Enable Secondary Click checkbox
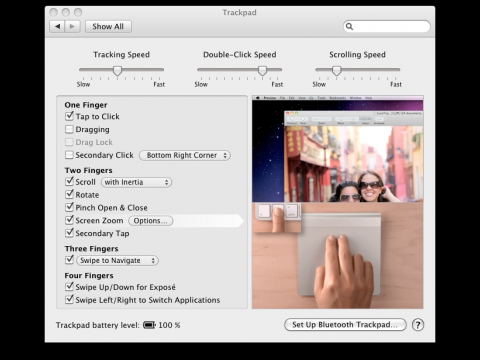This screenshot has width=480, height=360. click(x=69, y=155)
